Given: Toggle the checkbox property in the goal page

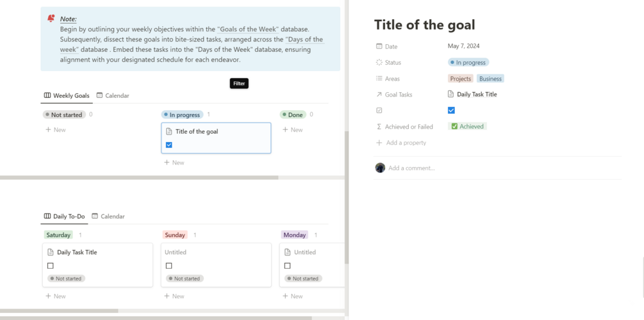Looking at the screenshot, I should (451, 110).
